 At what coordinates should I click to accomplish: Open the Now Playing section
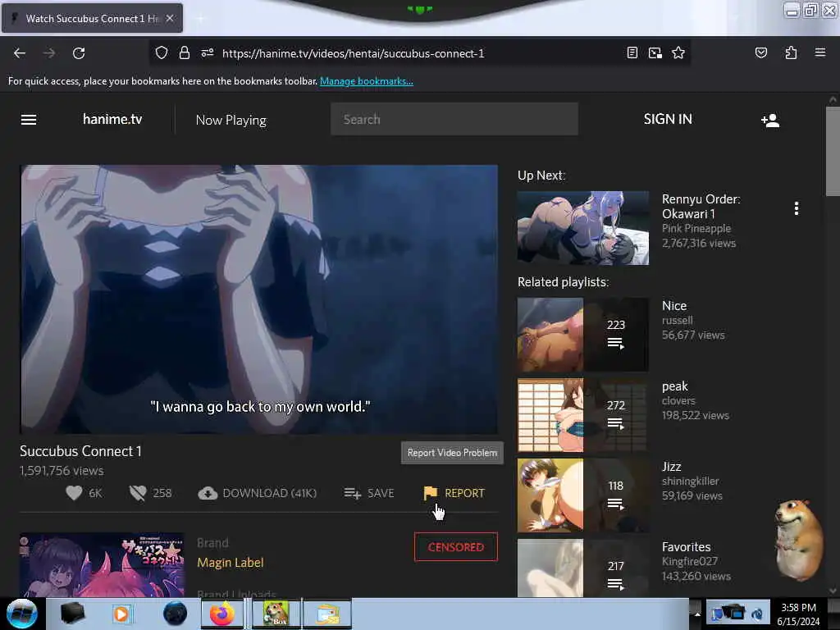(231, 120)
